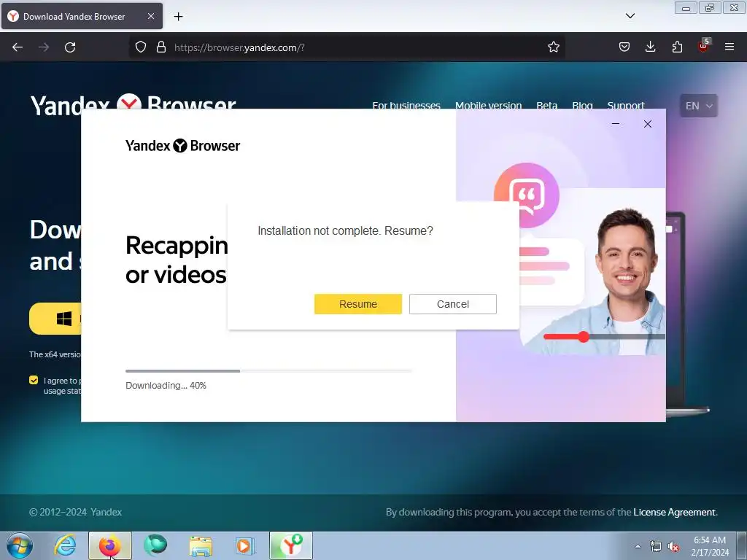The height and width of the screenshot is (560, 747).
Task: Click the muted volume tray icon
Action: click(x=673, y=547)
